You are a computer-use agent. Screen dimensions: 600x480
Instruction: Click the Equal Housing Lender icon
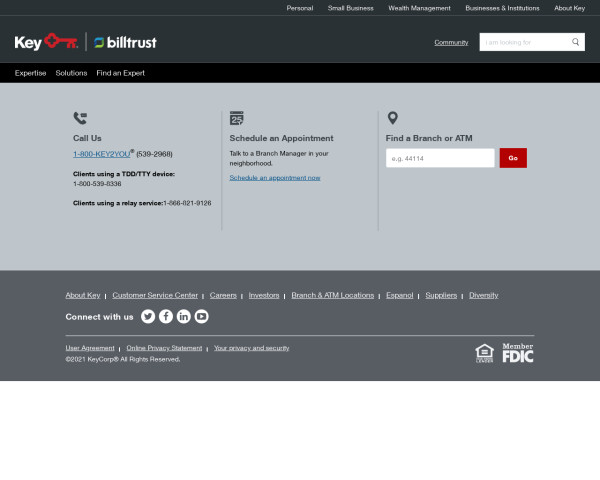pyautogui.click(x=484, y=353)
